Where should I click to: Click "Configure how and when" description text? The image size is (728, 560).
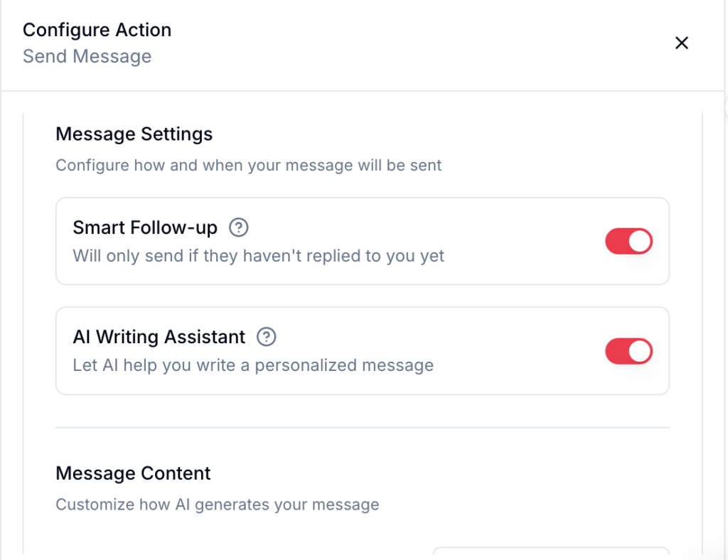point(249,166)
